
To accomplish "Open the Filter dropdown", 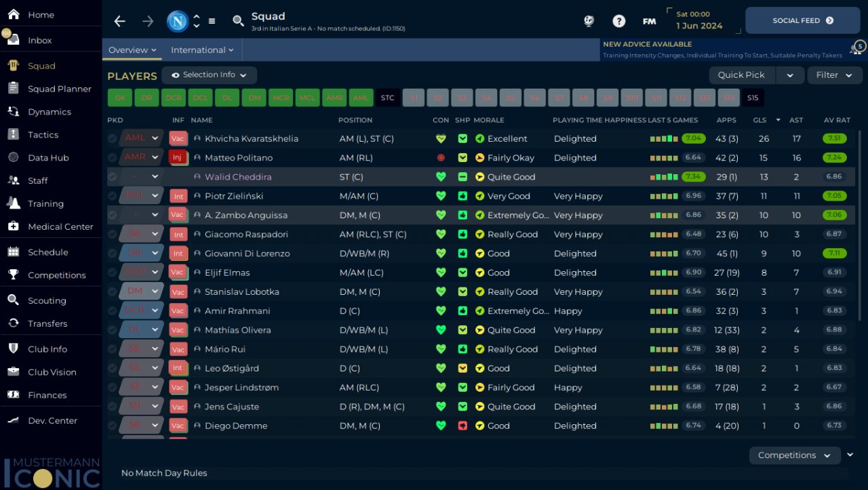I will [834, 75].
